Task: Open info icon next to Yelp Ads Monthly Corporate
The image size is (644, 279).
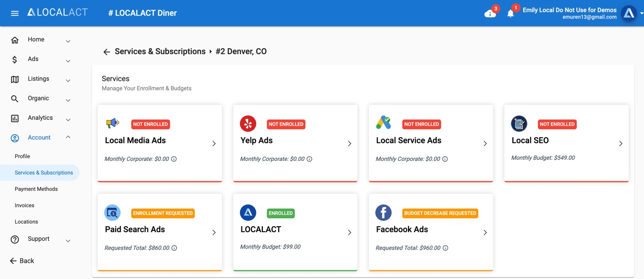Action: (310, 159)
